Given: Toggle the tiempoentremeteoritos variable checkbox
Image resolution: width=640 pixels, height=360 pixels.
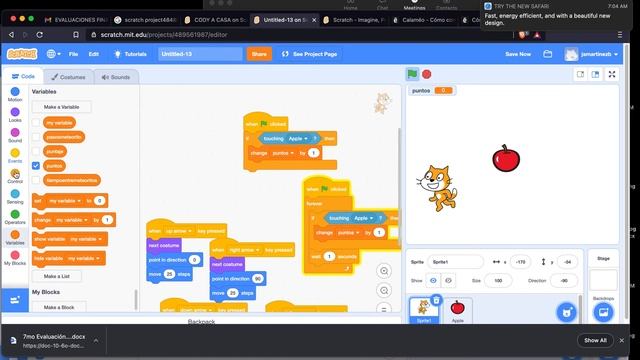Looking at the screenshot, I should [36, 180].
